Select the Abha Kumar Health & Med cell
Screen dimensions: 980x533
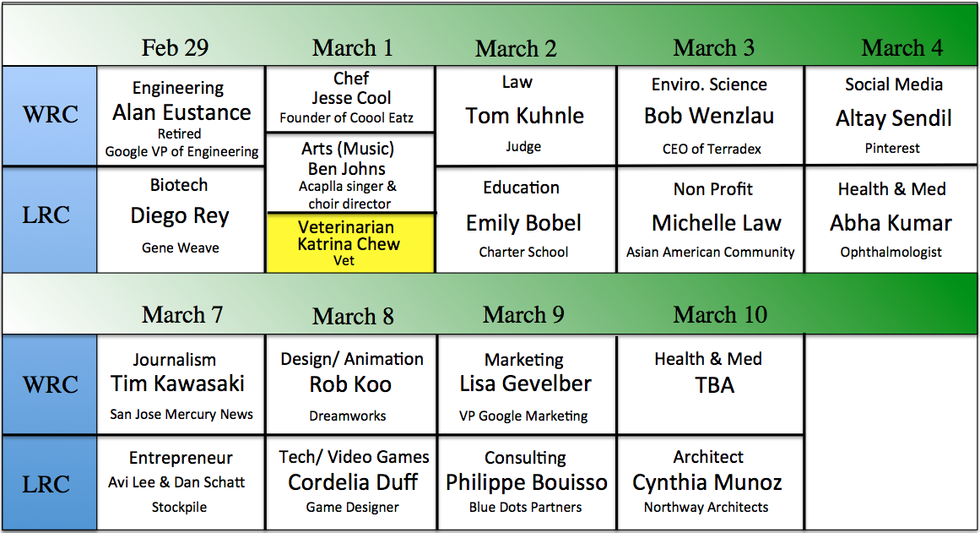click(891, 220)
